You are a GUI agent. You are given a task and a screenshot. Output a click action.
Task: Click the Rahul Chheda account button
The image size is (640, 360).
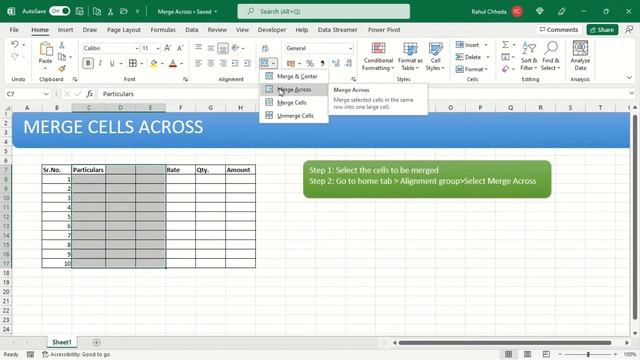[x=497, y=11]
